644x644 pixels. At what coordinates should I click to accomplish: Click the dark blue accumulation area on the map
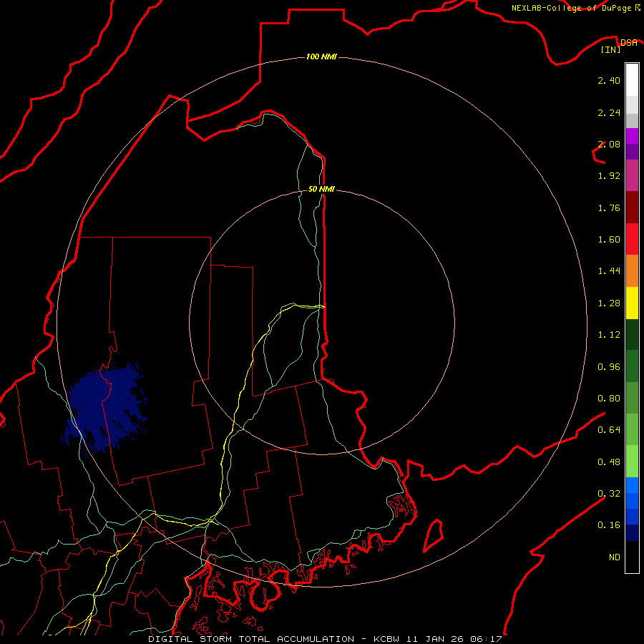(104, 409)
